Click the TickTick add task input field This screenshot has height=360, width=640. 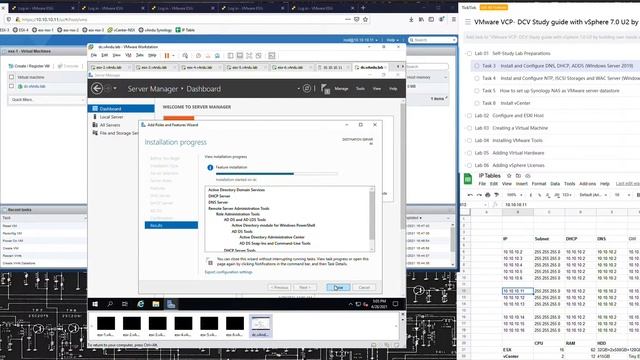pyautogui.click(x=552, y=37)
